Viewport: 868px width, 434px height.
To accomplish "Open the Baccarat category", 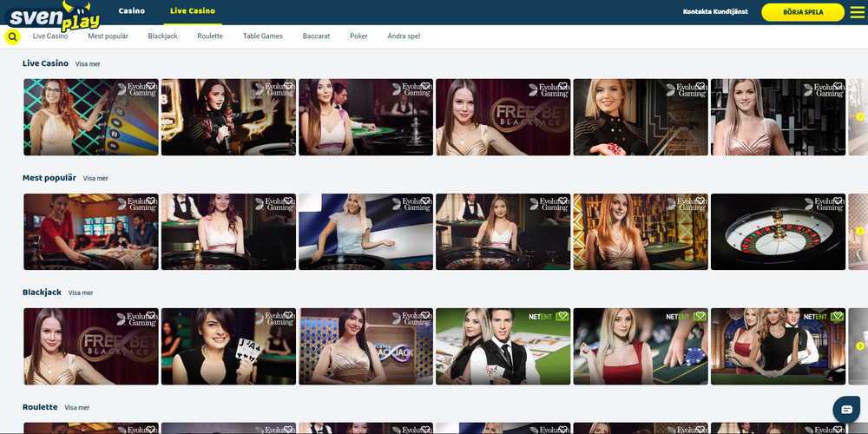I will (x=316, y=36).
